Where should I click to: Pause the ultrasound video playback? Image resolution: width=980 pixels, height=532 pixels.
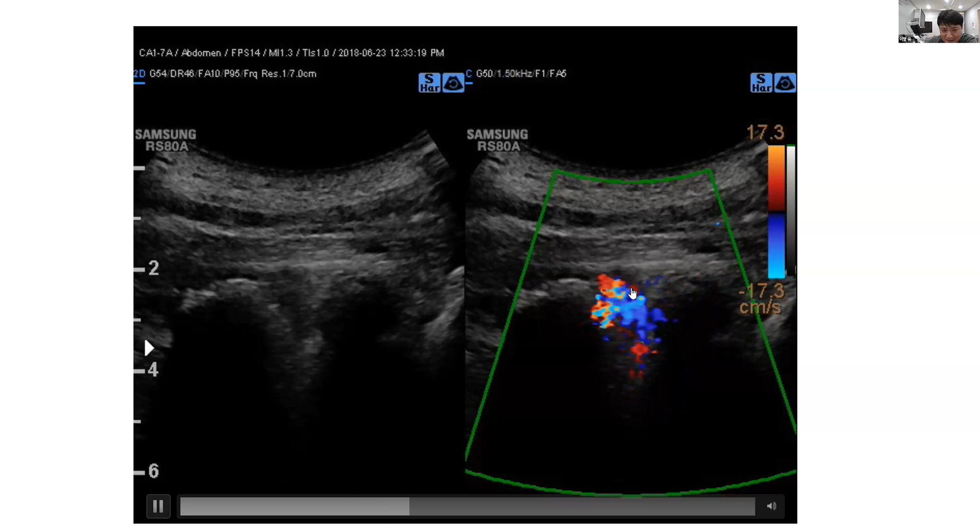[x=158, y=506]
